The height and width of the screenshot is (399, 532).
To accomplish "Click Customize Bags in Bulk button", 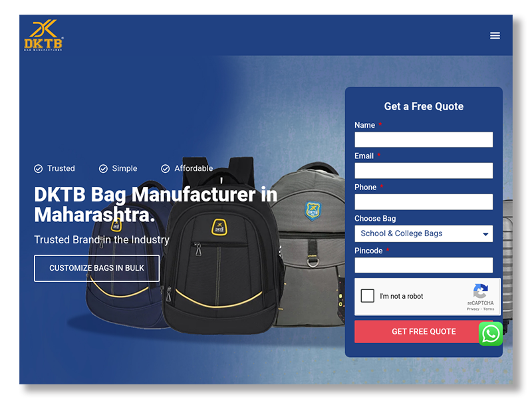I will pyautogui.click(x=96, y=268).
